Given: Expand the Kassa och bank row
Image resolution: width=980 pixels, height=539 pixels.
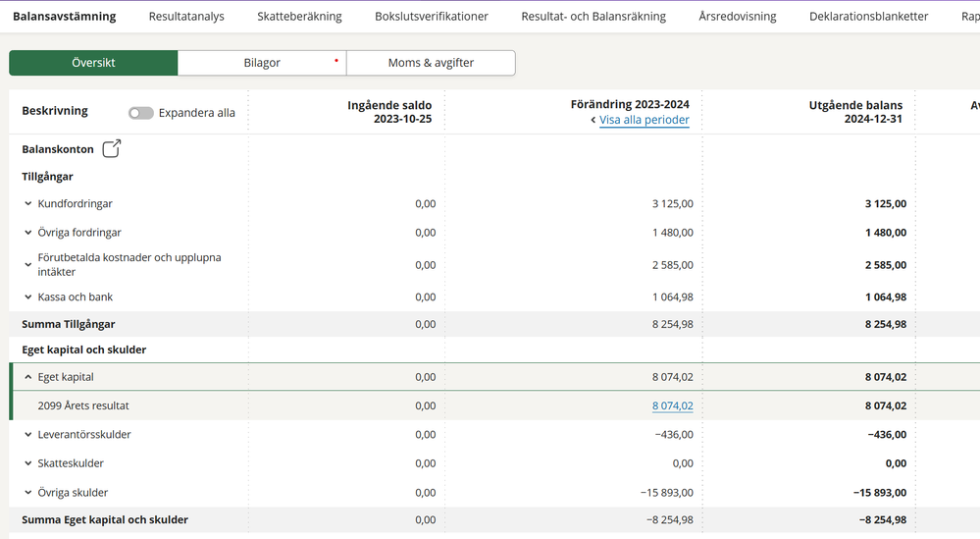Looking at the screenshot, I should (28, 297).
